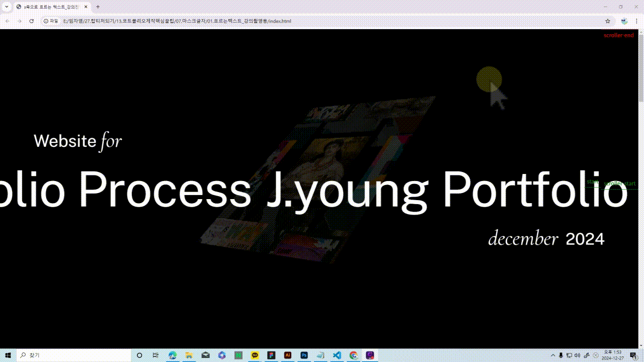Open the Notepad icon on the taskbar

click(x=320, y=355)
